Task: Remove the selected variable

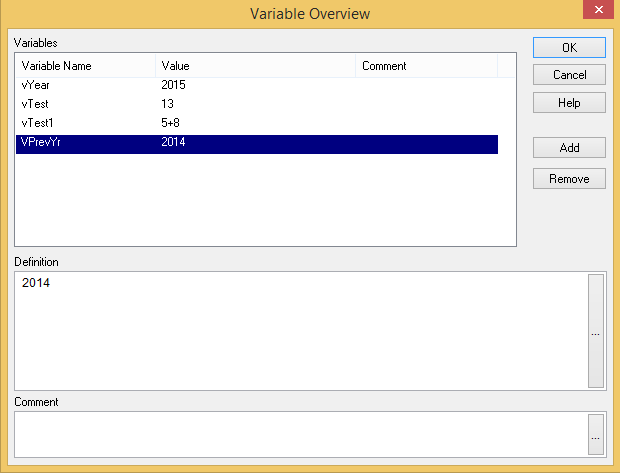Action: coord(569,180)
